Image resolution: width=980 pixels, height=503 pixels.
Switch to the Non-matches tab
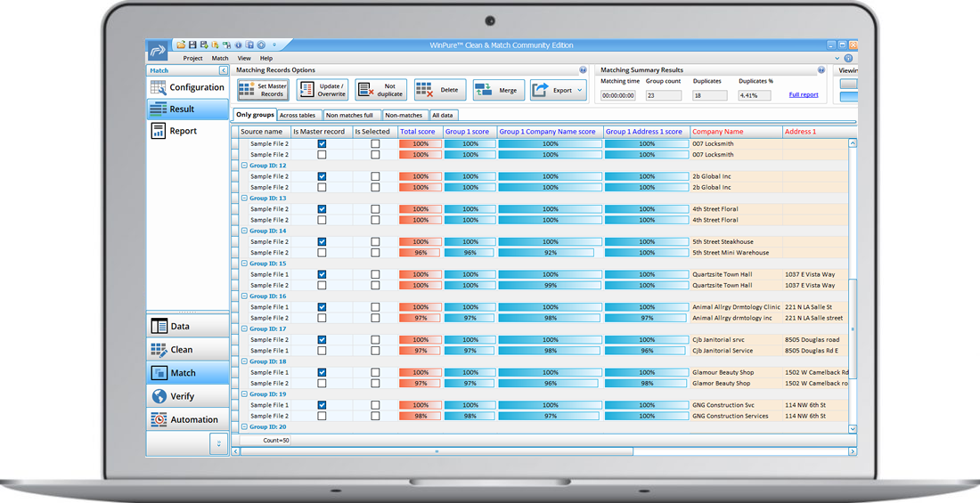[x=404, y=115]
